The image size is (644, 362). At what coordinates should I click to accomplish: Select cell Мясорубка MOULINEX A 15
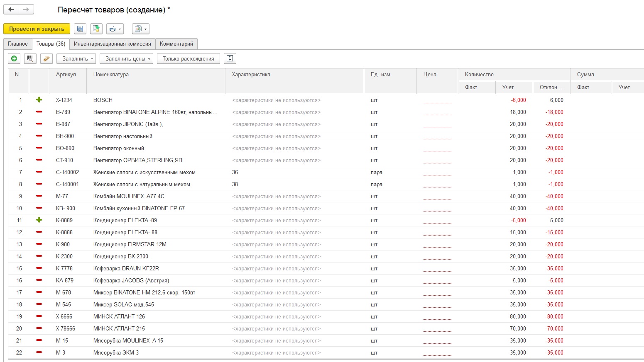point(156,340)
